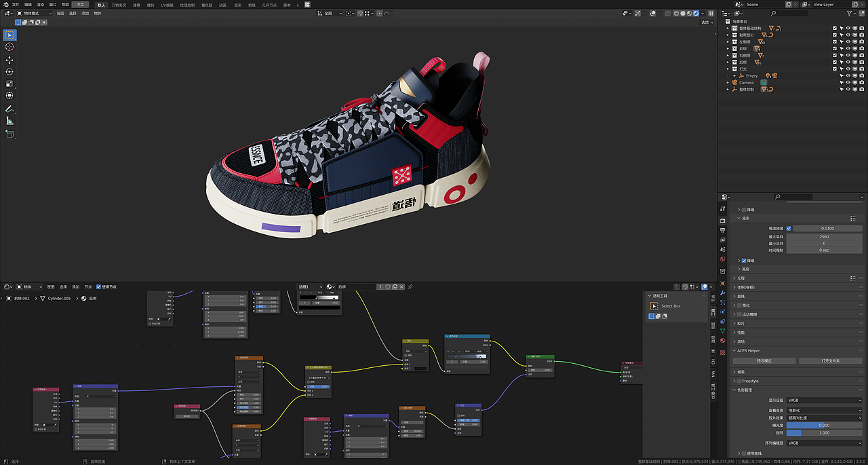868x465 pixels.
Task: Pause the viewport render preview
Action: [711, 13]
